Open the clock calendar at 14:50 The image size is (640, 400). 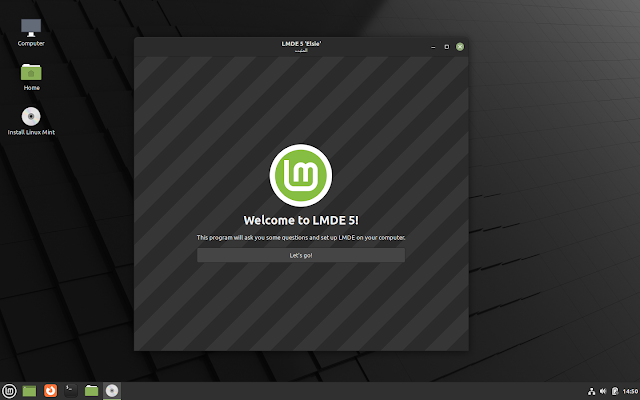630,391
